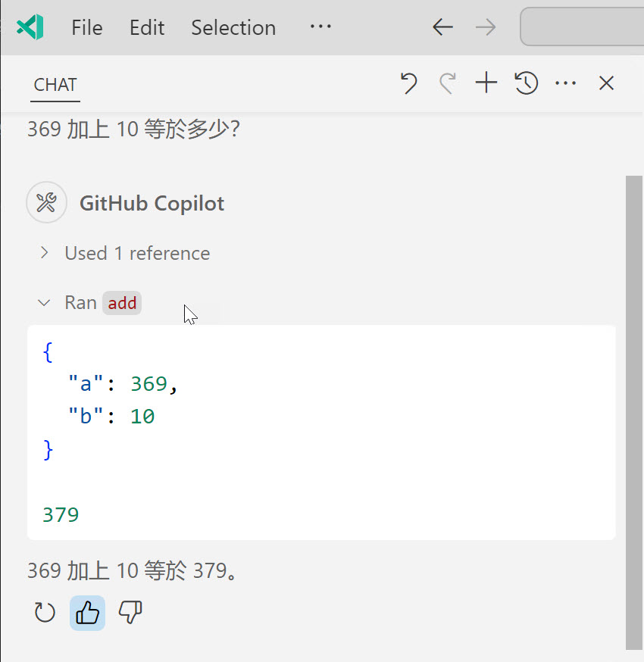Click the command center search box
Image resolution: width=644 pixels, height=662 pixels.
point(582,27)
